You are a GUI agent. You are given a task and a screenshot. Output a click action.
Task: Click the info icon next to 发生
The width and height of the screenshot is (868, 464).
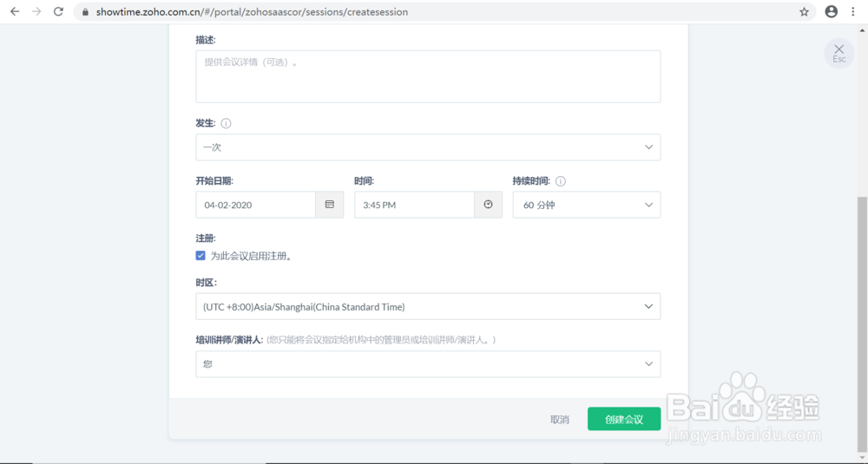coord(226,123)
